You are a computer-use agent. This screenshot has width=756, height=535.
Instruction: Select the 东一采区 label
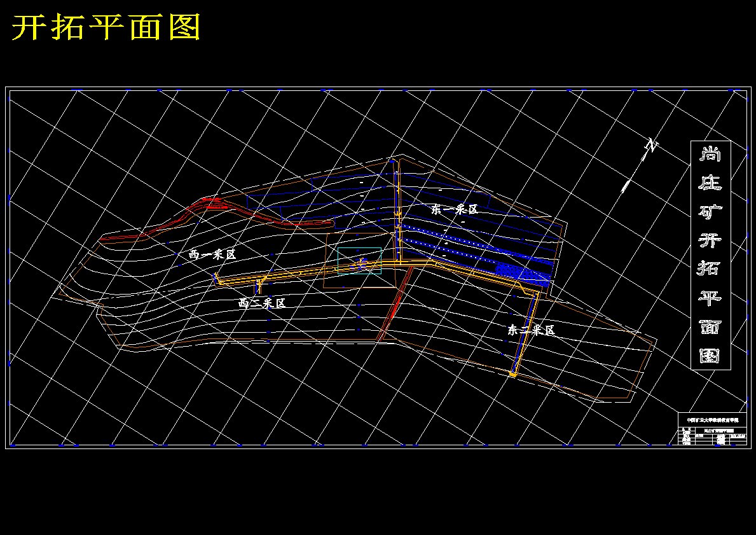tap(454, 209)
